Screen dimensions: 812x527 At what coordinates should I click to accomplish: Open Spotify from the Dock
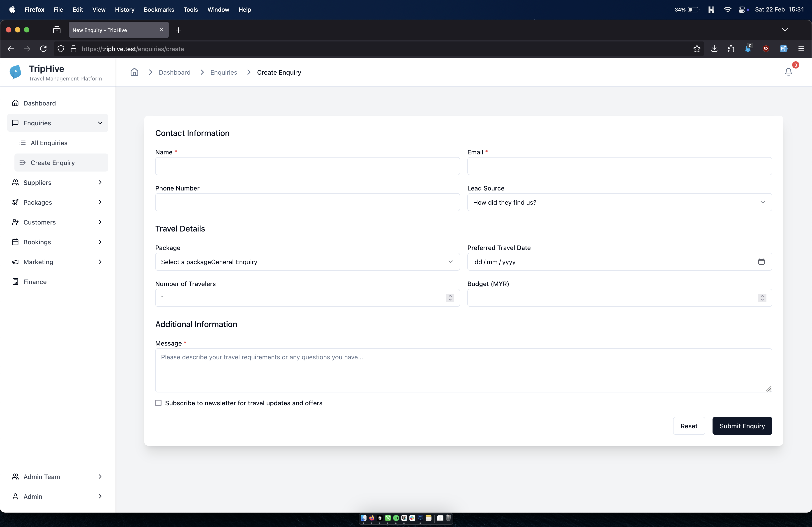396,518
